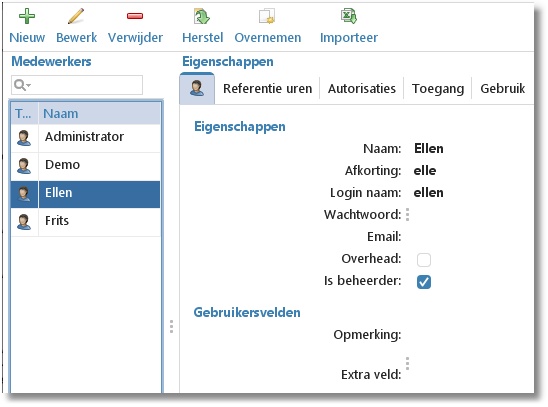548x407 pixels.
Task: Click the Wachtwoord label
Action: [x=362, y=215]
